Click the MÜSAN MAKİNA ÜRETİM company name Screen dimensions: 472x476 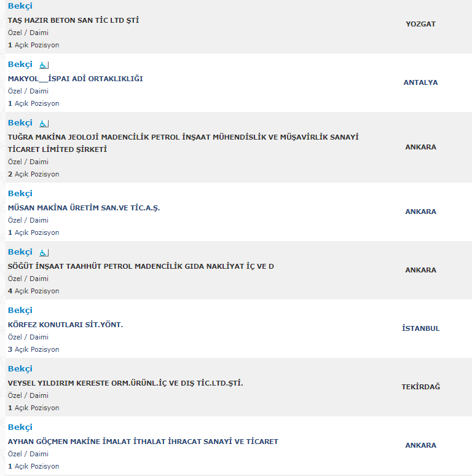[x=84, y=208]
